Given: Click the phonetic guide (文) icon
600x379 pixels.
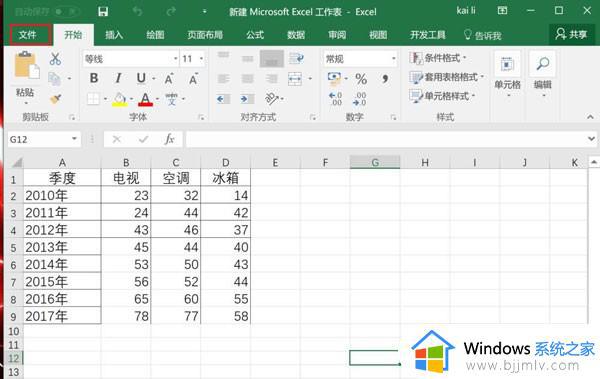Looking at the screenshot, I should [x=171, y=99].
